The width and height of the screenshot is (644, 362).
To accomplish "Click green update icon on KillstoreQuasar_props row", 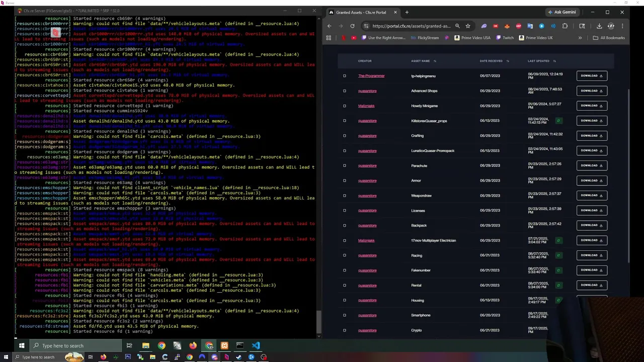I will click(558, 121).
